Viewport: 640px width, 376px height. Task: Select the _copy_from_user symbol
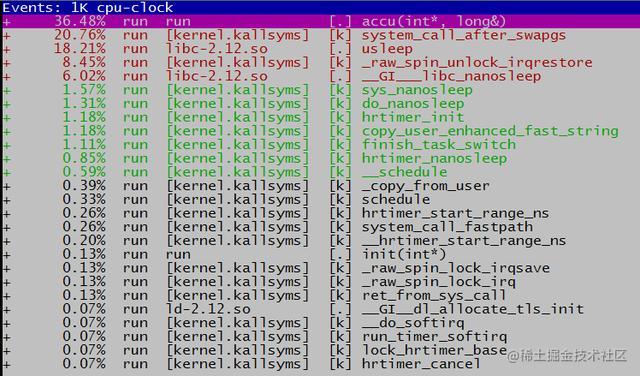425,186
